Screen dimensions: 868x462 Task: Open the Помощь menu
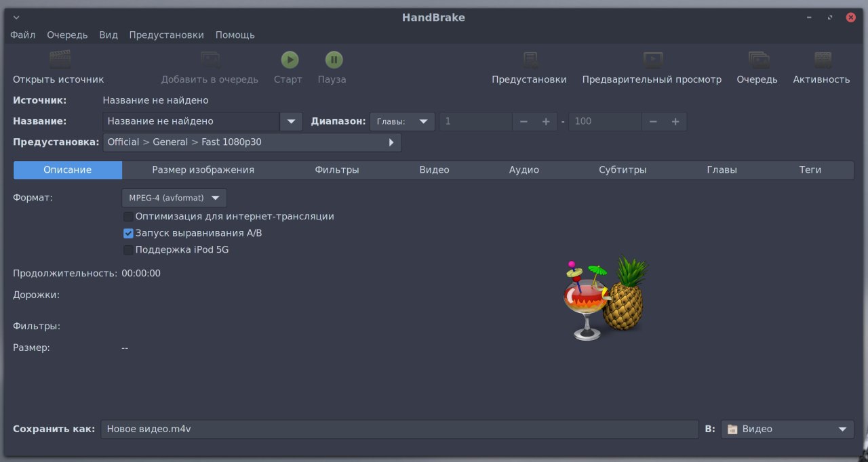(235, 35)
